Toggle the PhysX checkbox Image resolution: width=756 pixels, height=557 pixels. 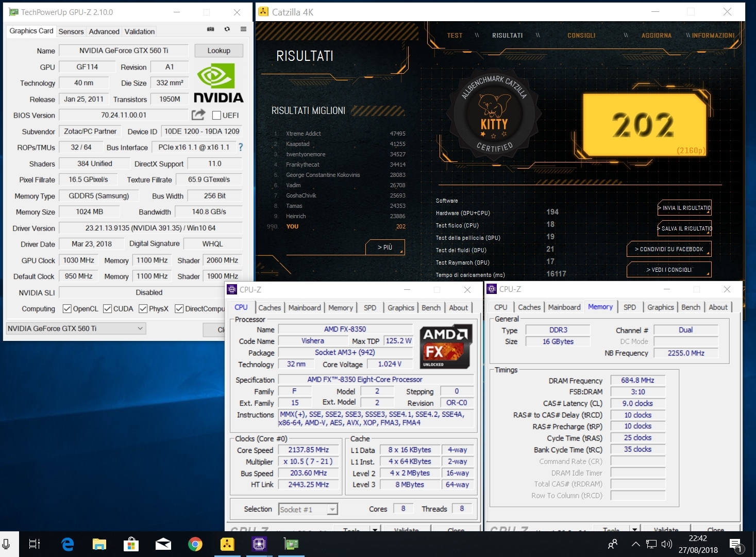(x=143, y=308)
